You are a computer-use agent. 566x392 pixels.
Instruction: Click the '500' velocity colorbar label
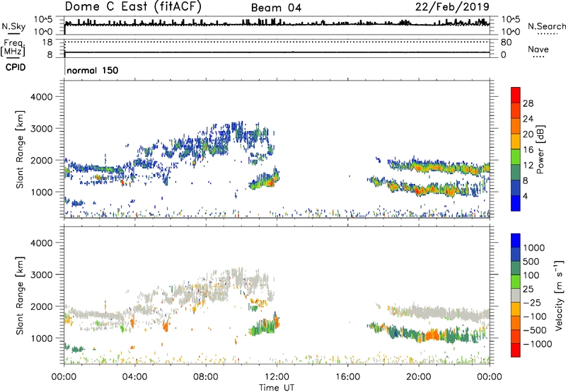[531, 261]
